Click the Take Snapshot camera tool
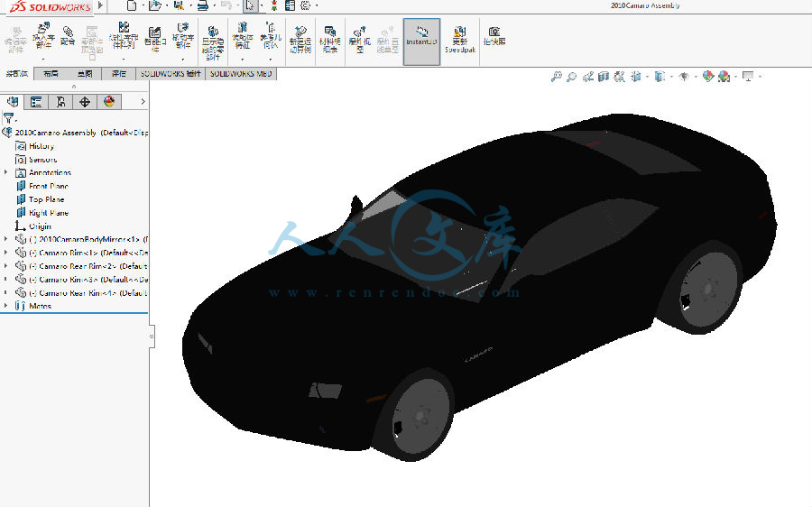The image size is (812, 507). [x=494, y=36]
